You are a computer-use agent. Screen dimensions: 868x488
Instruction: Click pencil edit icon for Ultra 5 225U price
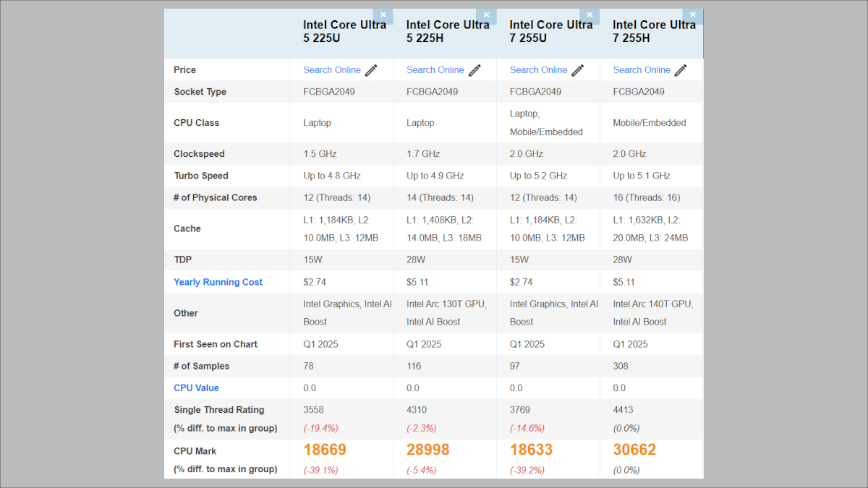(x=371, y=70)
